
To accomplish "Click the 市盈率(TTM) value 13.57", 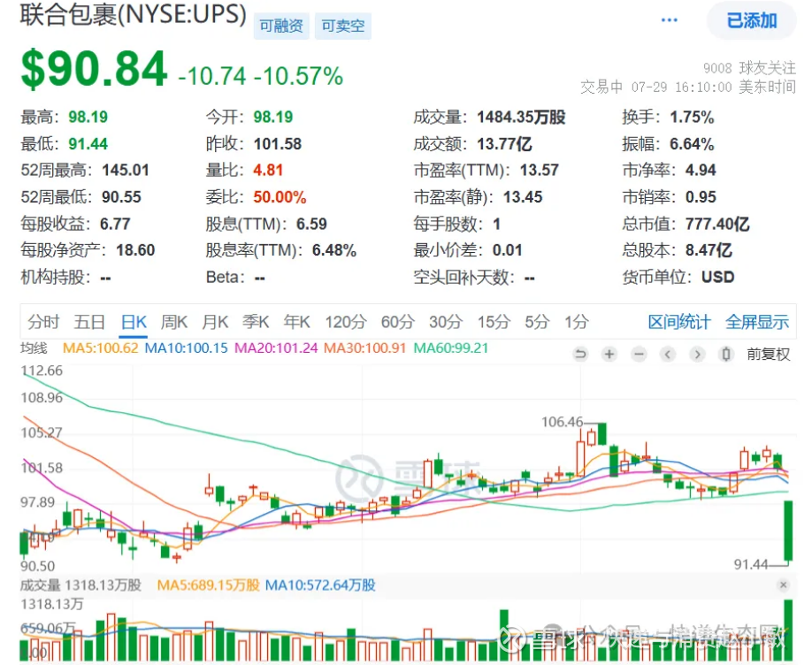I will point(539,171).
